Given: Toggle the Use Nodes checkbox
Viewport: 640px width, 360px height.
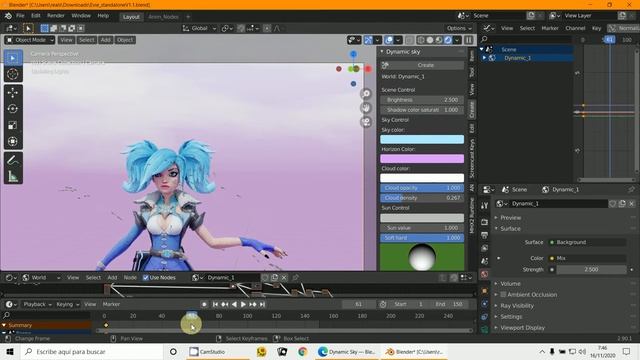Looking at the screenshot, I should click(x=146, y=278).
